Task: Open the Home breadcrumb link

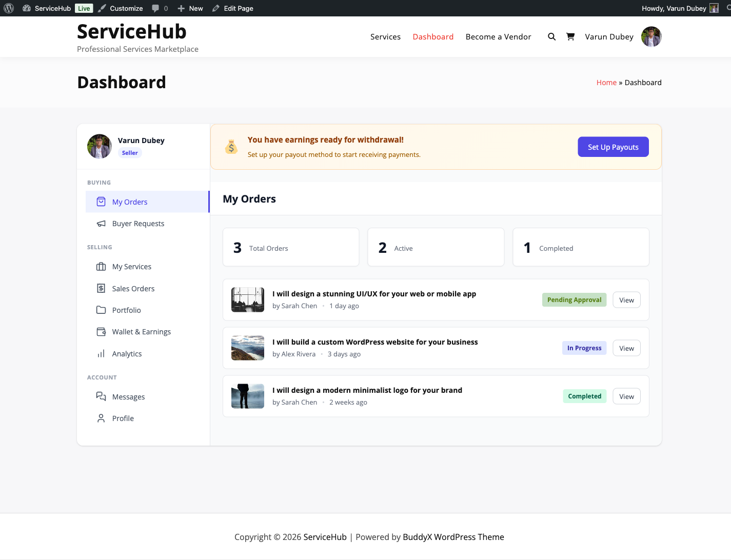Action: coord(606,82)
